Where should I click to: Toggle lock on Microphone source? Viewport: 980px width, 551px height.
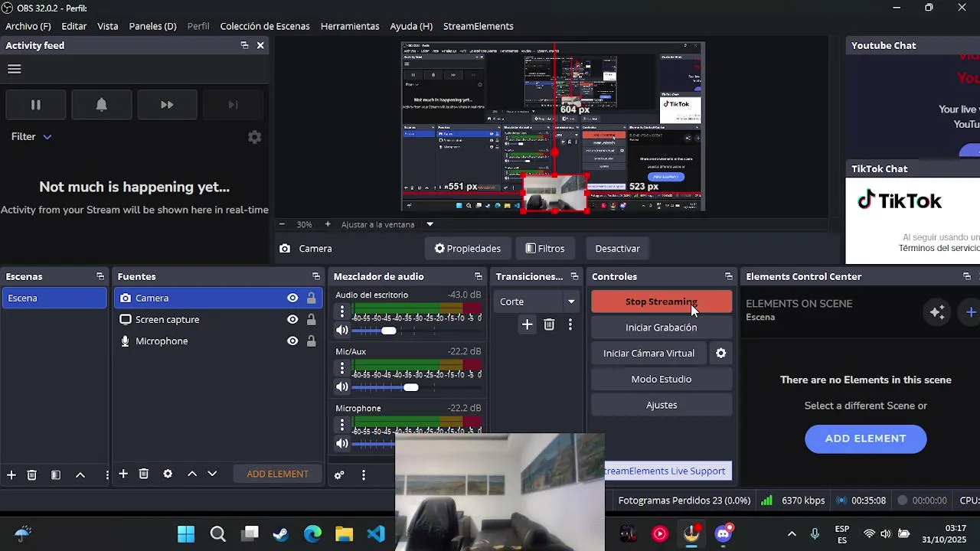pyautogui.click(x=311, y=341)
